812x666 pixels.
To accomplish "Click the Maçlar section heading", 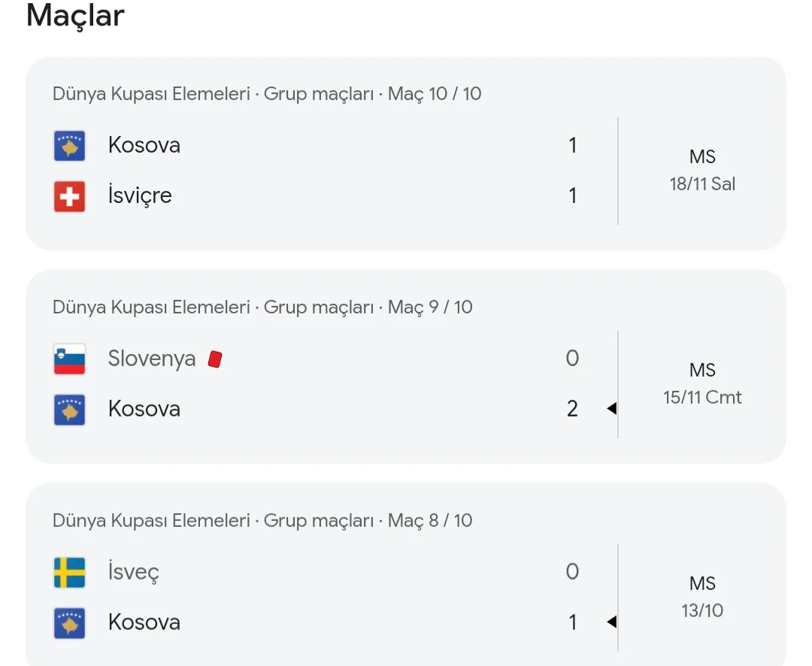I will [x=75, y=16].
